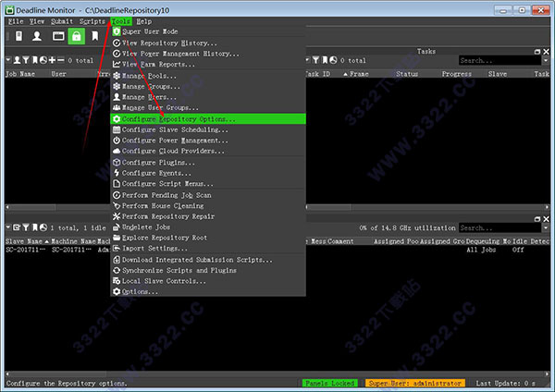Select Configure Repository Options

pos(208,119)
